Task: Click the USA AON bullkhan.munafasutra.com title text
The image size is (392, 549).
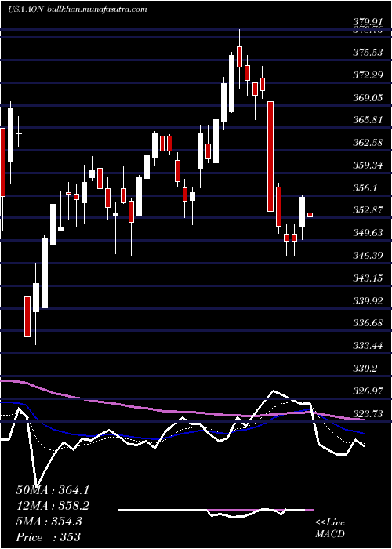Action: tap(78, 9)
